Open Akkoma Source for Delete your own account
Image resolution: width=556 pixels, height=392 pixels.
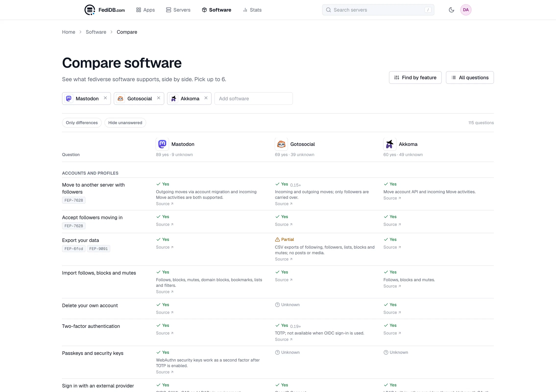[x=392, y=312]
